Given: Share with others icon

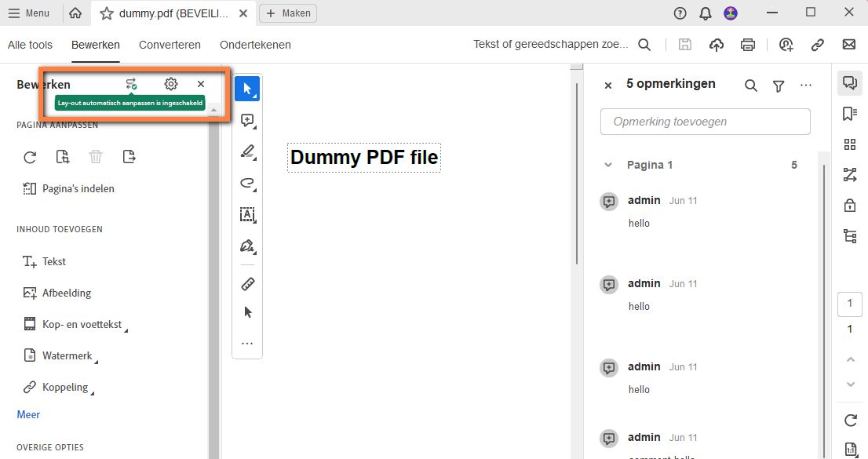Looking at the screenshot, I should [x=786, y=45].
